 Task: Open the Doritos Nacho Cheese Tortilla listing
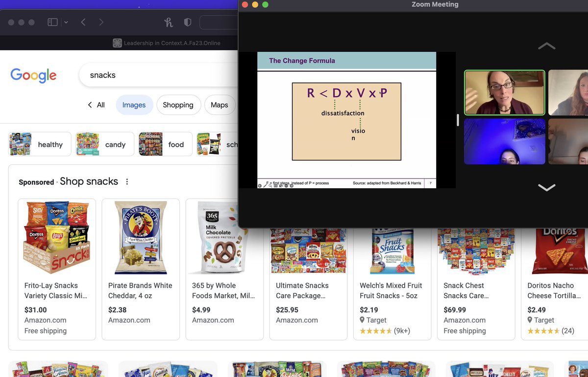click(x=554, y=290)
